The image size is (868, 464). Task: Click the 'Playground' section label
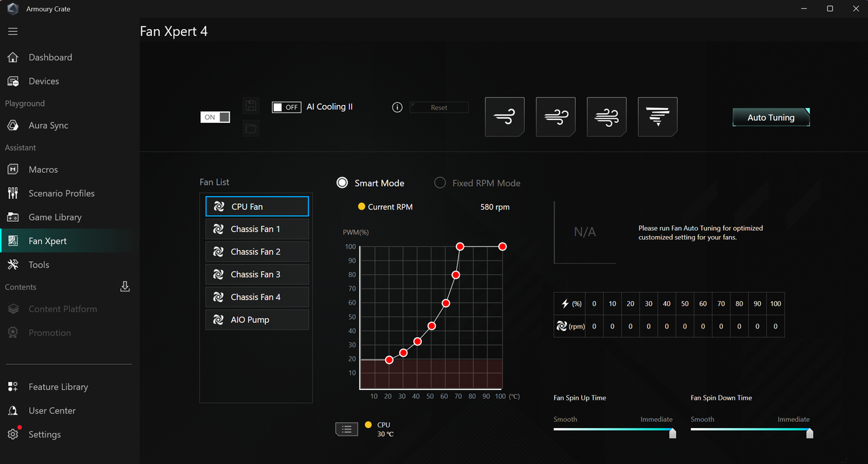[25, 103]
